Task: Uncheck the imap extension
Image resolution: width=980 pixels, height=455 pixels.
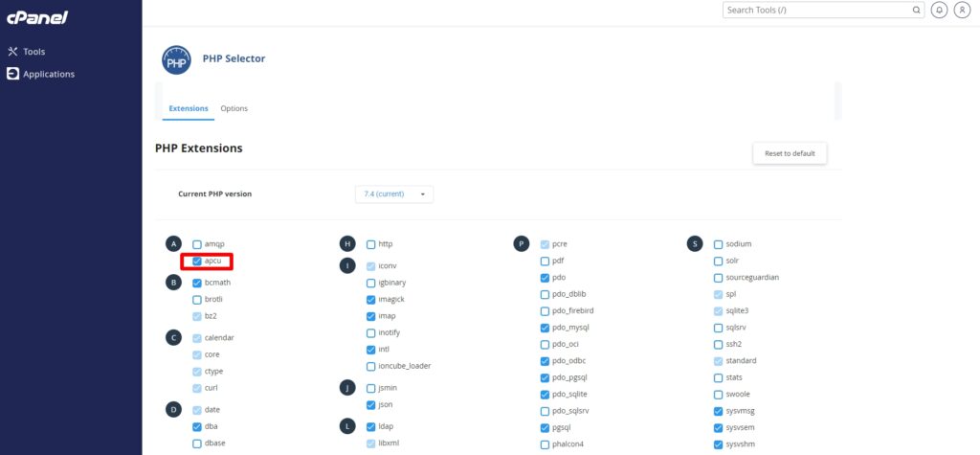Action: 370,316
